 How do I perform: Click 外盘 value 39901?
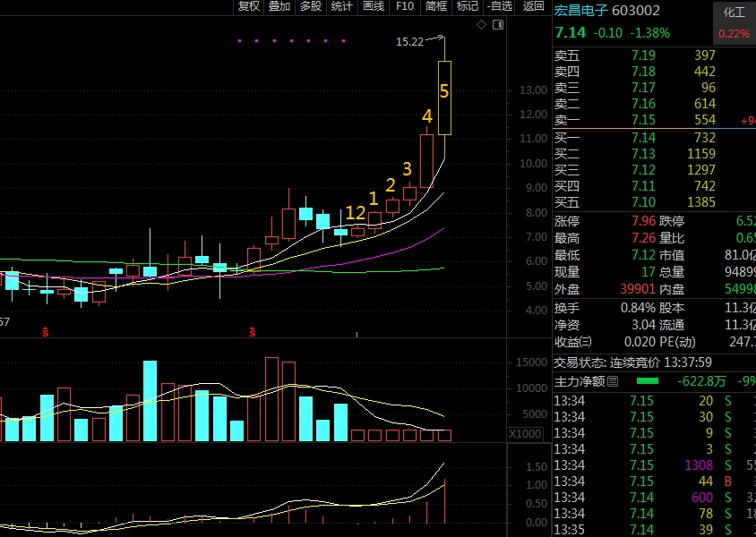click(638, 289)
